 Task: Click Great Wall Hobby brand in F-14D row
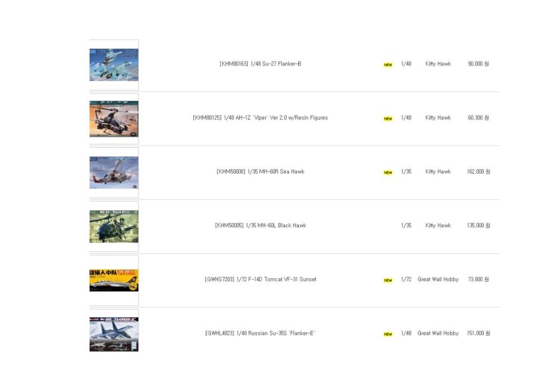tap(438, 279)
